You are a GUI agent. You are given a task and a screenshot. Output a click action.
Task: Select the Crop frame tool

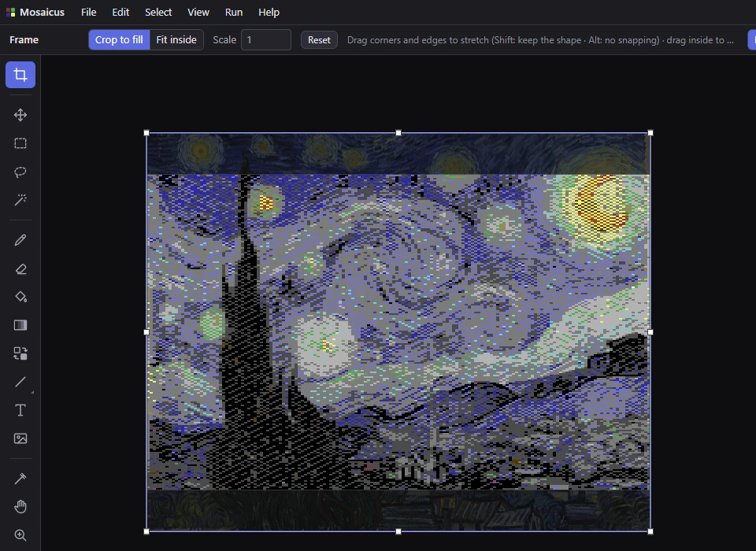coord(20,75)
